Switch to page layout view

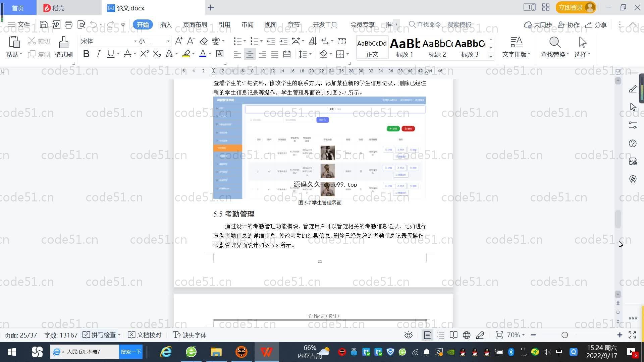[428, 335]
